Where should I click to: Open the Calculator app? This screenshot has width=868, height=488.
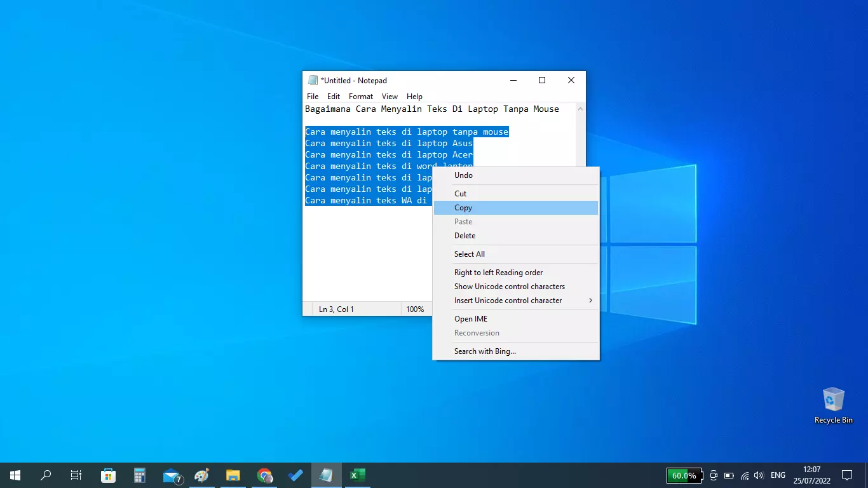click(139, 475)
